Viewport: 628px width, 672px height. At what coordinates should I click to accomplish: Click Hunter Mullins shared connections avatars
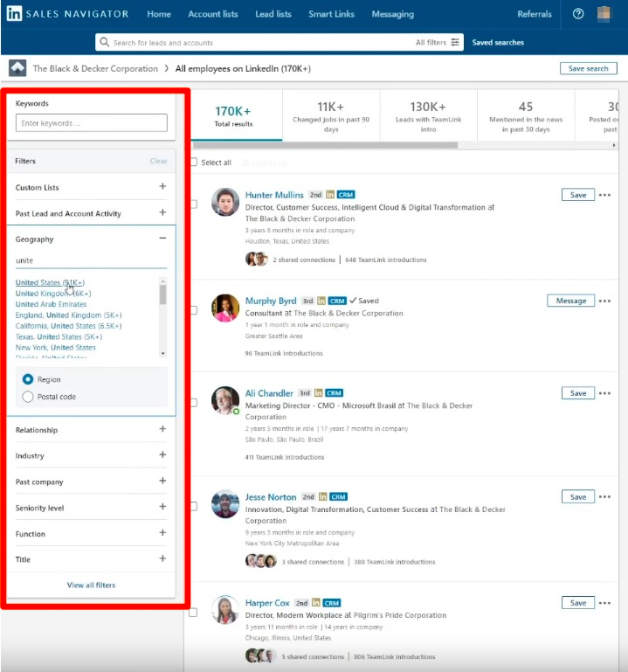coord(257,260)
